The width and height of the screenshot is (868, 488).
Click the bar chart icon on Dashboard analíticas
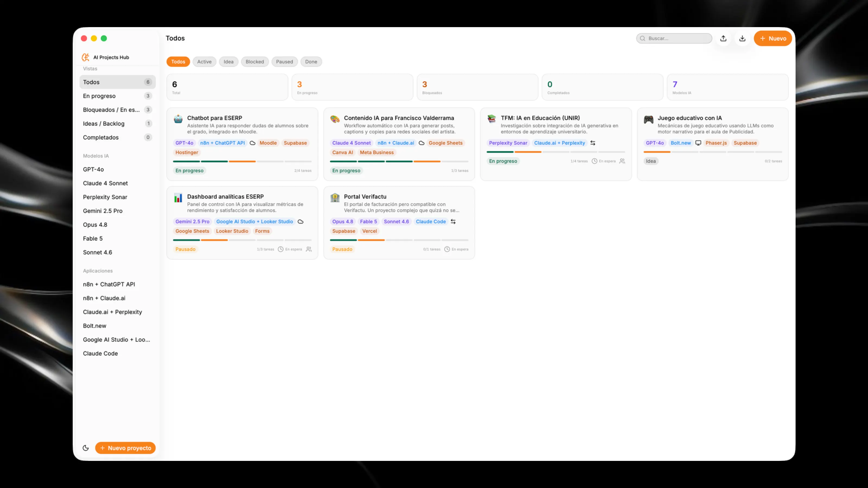[178, 198]
